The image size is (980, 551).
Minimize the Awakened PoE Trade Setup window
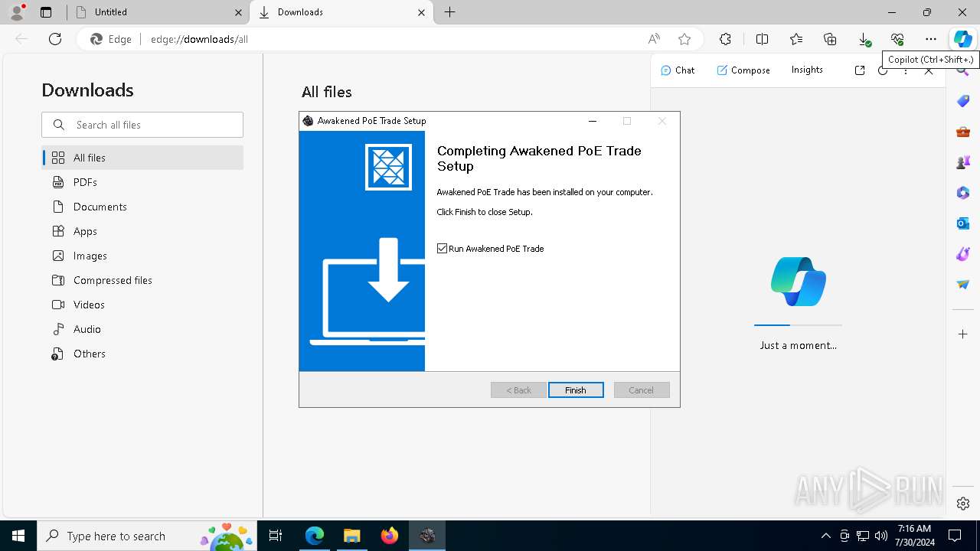pyautogui.click(x=592, y=121)
